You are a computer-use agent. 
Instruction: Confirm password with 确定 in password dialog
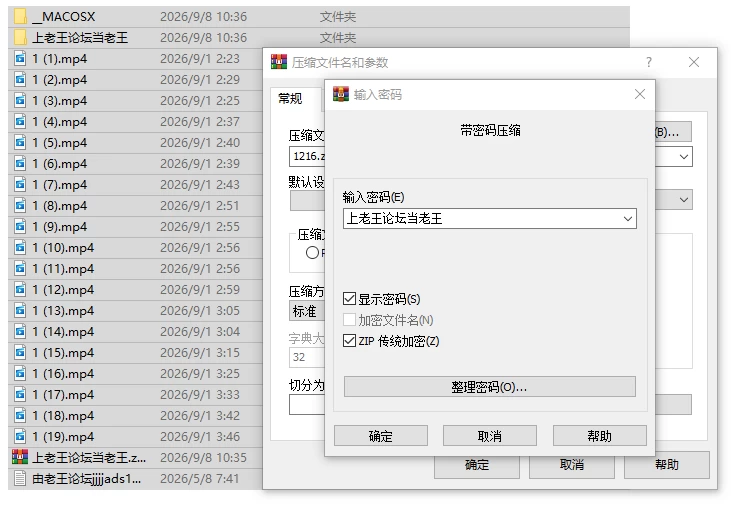coord(380,436)
